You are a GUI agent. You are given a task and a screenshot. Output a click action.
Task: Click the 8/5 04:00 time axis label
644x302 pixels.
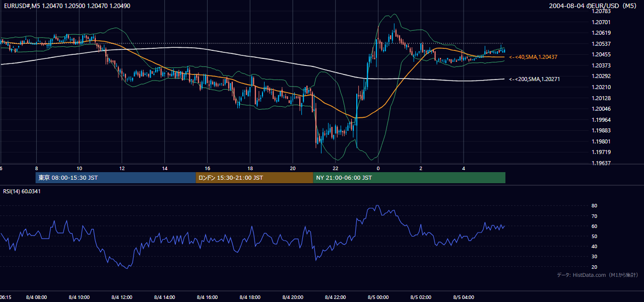[464, 297]
